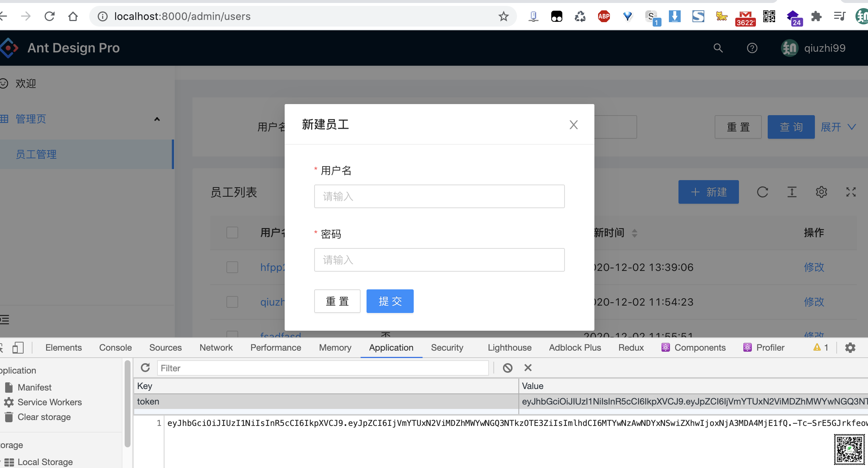Switch to the Redux DevTools tab
This screenshot has height=468, width=868.
(631, 347)
